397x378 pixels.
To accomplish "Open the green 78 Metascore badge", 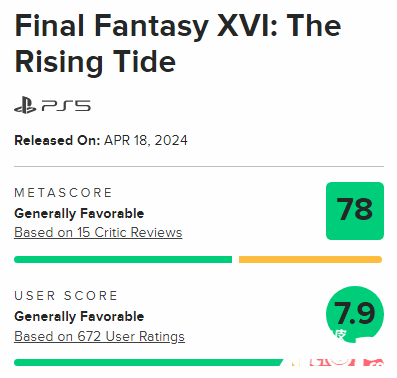I will pos(355,211).
